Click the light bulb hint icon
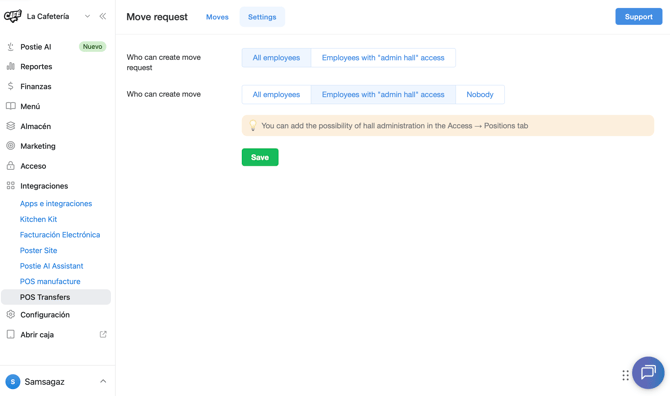Viewport: 670px width, 396px height. (x=253, y=125)
